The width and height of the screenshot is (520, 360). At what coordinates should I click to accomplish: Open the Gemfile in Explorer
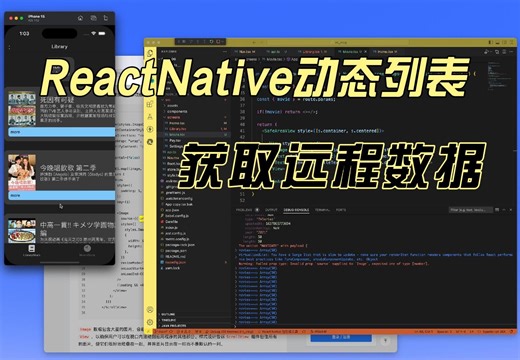pos(172,221)
